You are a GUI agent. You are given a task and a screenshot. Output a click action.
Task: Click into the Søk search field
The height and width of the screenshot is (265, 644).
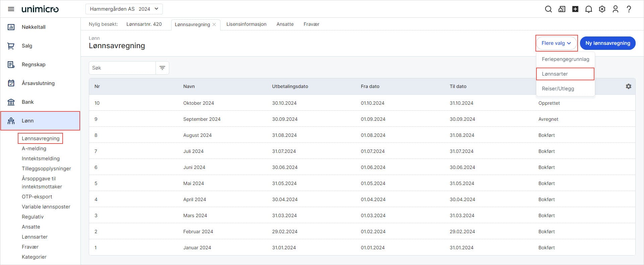click(x=122, y=68)
